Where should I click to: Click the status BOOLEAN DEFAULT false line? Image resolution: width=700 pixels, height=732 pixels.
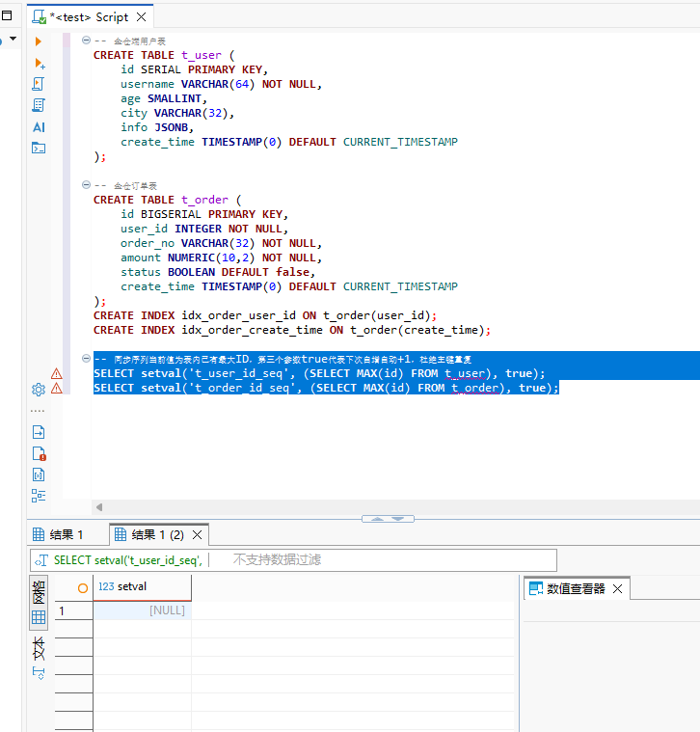pyautogui.click(x=218, y=272)
